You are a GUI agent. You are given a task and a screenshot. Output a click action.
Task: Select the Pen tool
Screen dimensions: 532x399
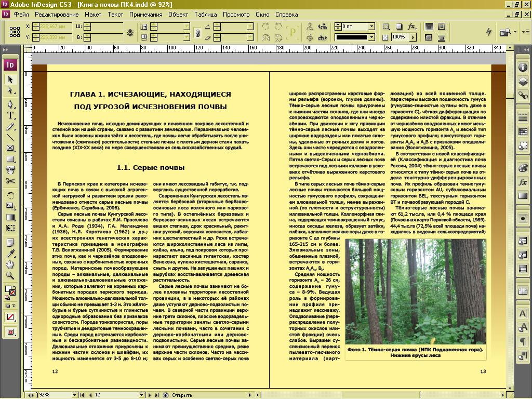10,104
